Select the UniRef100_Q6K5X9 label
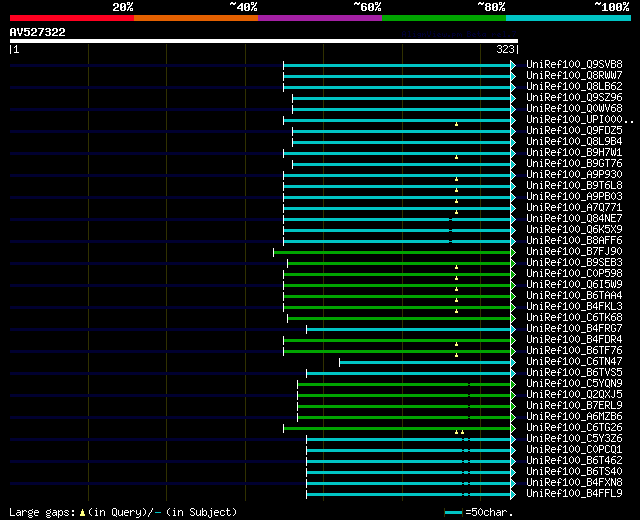 (574, 230)
